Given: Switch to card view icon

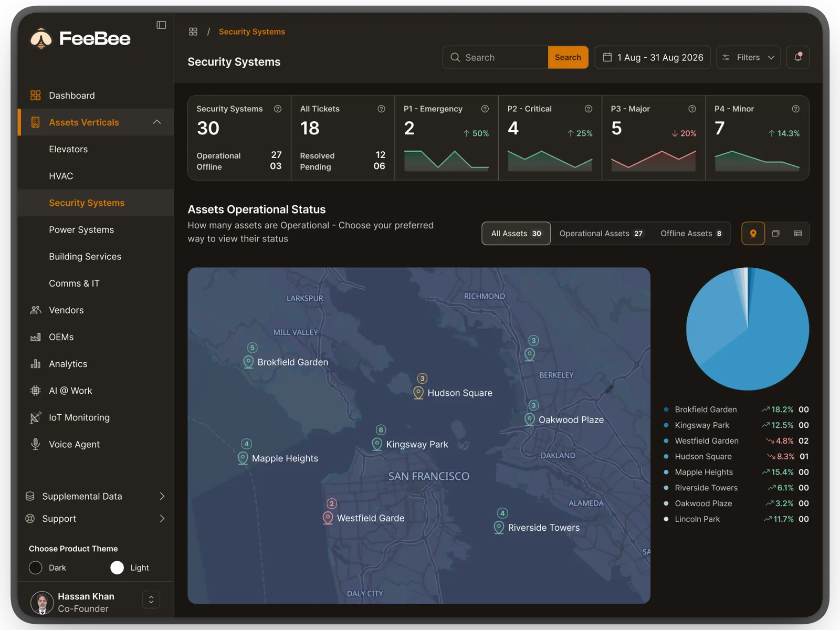Looking at the screenshot, I should 775,234.
